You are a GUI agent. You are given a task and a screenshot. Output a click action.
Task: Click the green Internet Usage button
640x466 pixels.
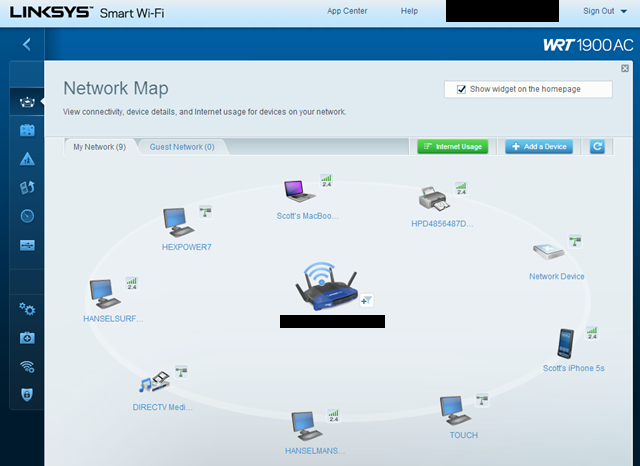click(452, 146)
